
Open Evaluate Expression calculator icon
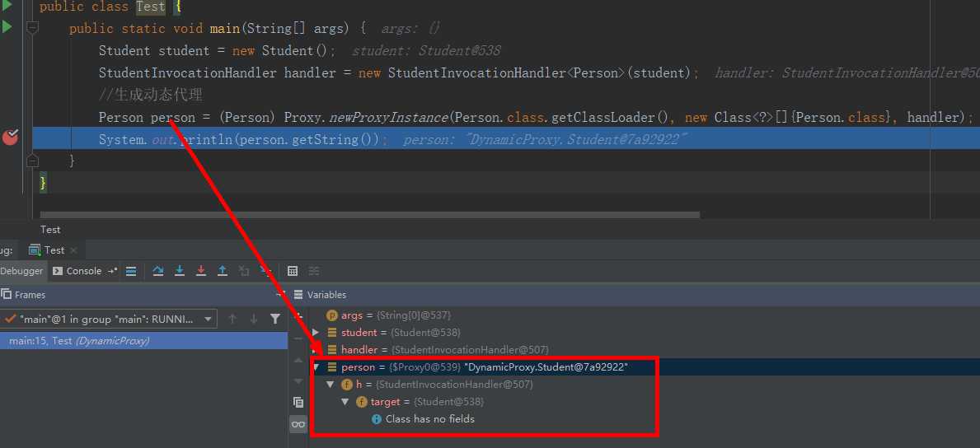[x=292, y=271]
